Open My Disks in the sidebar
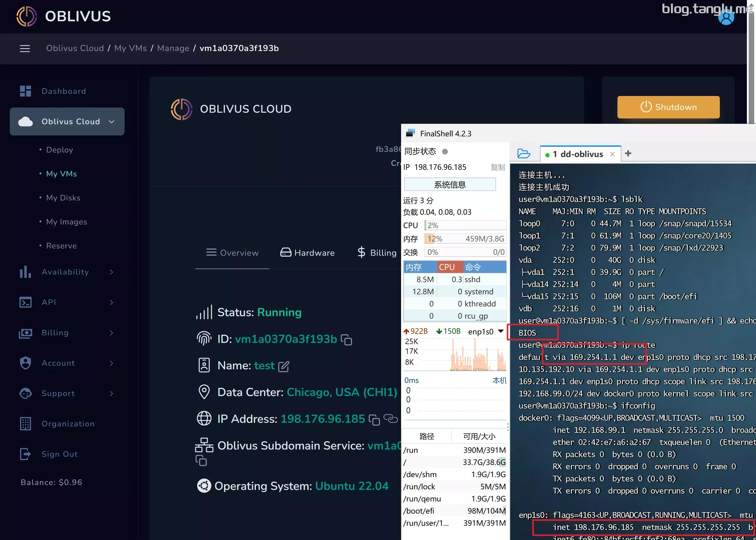The image size is (756, 540). tap(63, 197)
